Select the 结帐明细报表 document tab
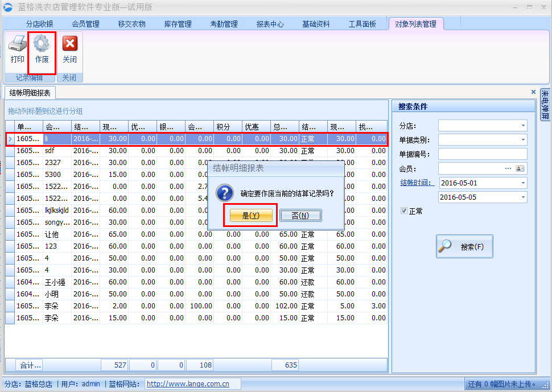Viewport: 552px width, 392px height. [x=30, y=93]
